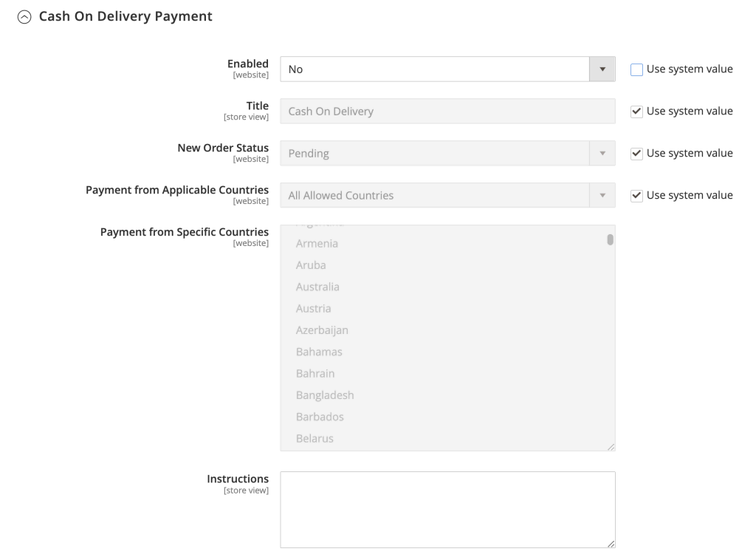756x560 pixels.
Task: Select Belarus in the countries list
Action: [x=315, y=438]
